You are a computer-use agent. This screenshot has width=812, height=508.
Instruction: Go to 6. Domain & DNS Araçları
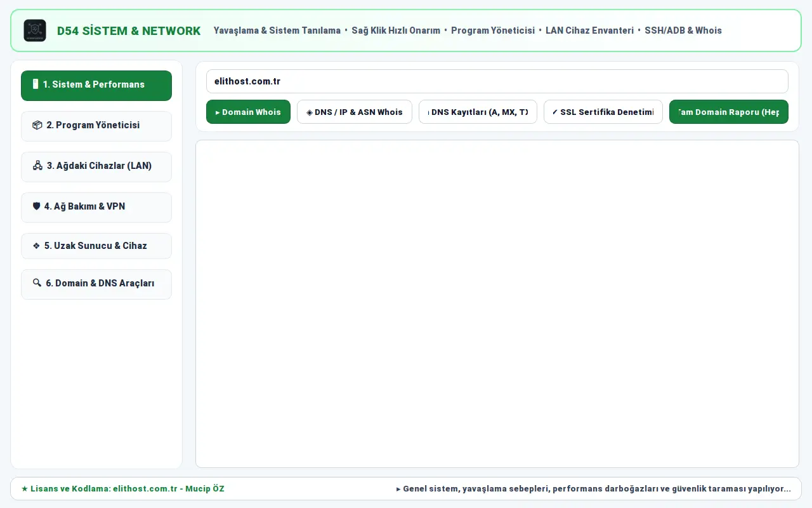[x=96, y=284]
